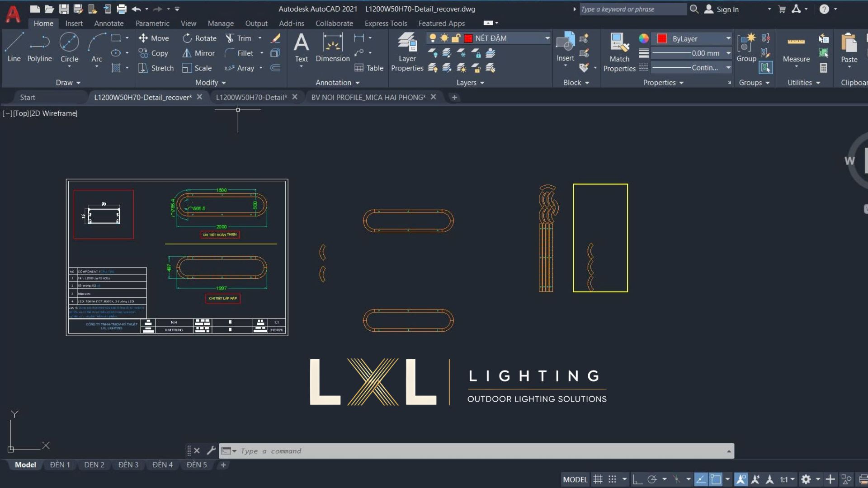Select the Line drawing tool
This screenshot has height=488, width=868.
tap(14, 47)
